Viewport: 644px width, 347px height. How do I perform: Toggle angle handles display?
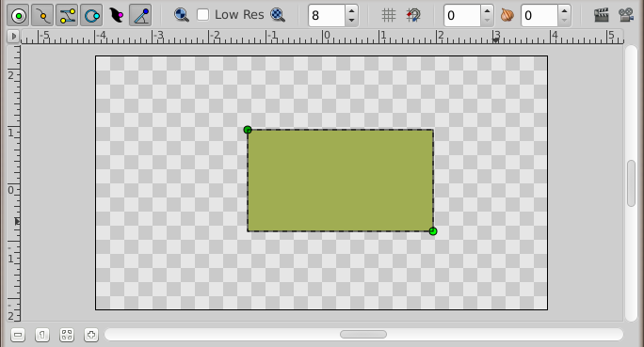click(140, 16)
